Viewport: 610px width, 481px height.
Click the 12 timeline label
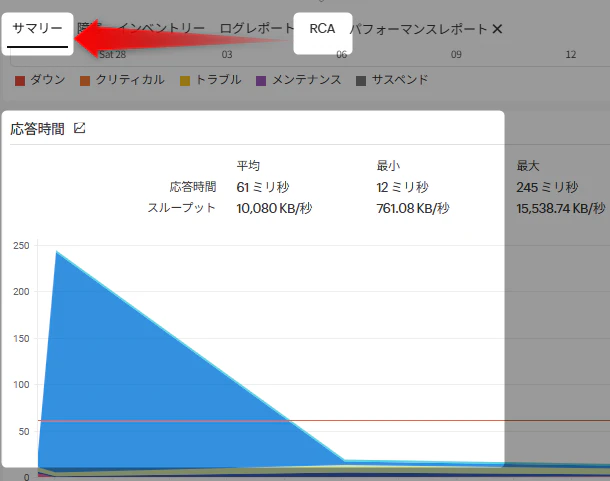point(571,54)
